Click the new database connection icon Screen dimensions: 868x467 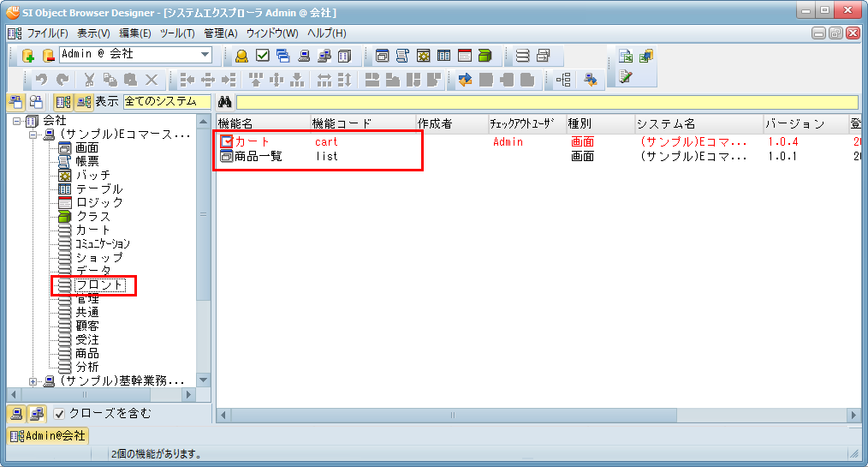[28, 56]
